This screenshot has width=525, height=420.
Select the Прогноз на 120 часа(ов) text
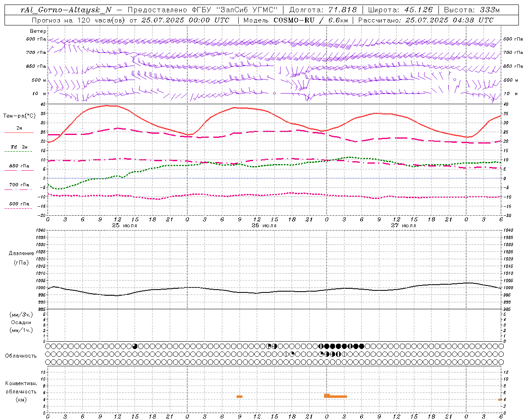(79, 20)
